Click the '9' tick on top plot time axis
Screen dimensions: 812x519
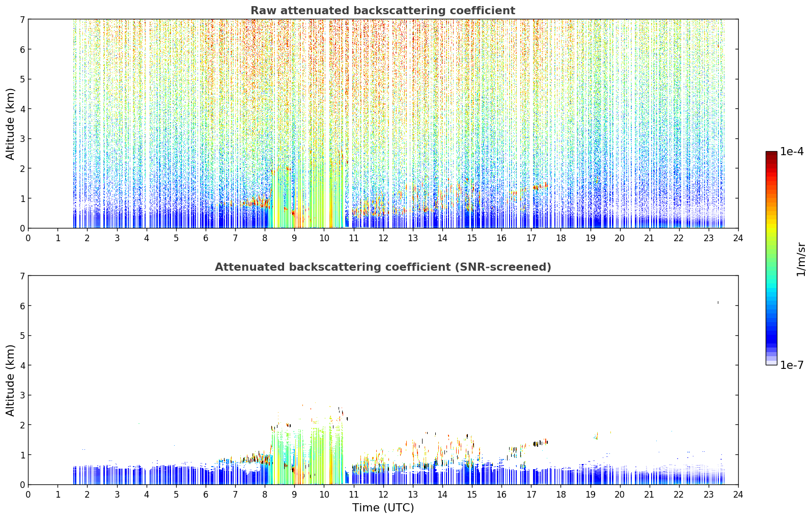(x=294, y=238)
